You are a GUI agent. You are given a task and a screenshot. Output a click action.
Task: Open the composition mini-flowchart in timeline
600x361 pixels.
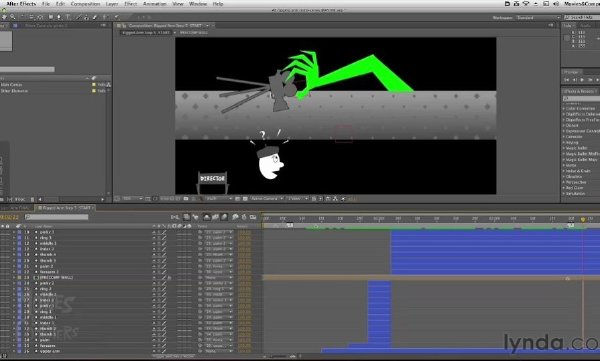(x=175, y=217)
